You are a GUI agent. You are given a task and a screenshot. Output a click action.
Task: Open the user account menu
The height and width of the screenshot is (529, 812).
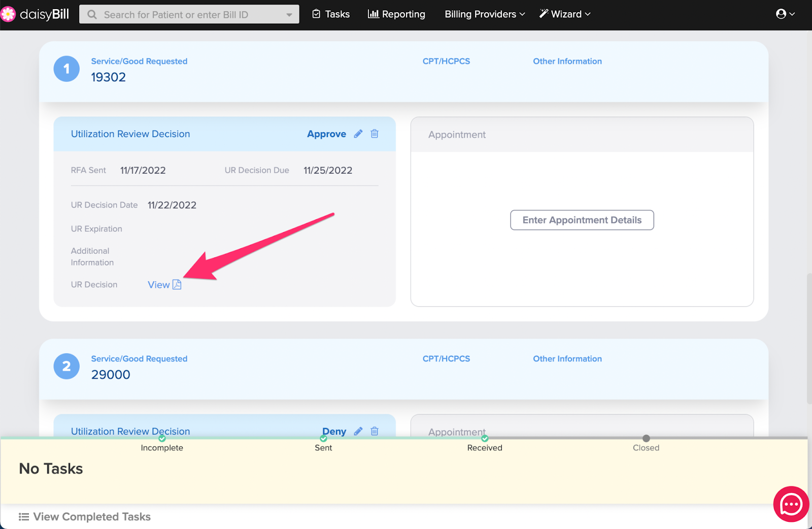(x=785, y=14)
